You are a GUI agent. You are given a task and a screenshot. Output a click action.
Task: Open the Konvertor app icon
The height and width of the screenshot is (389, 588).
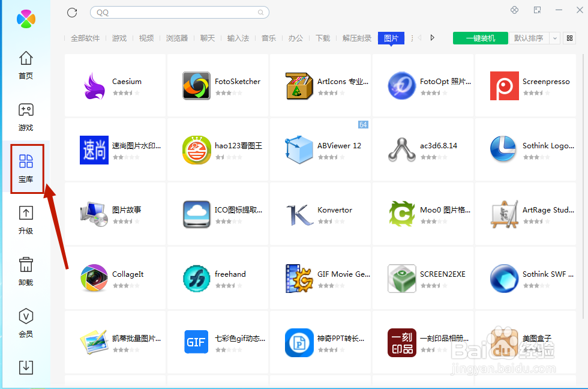pos(299,214)
